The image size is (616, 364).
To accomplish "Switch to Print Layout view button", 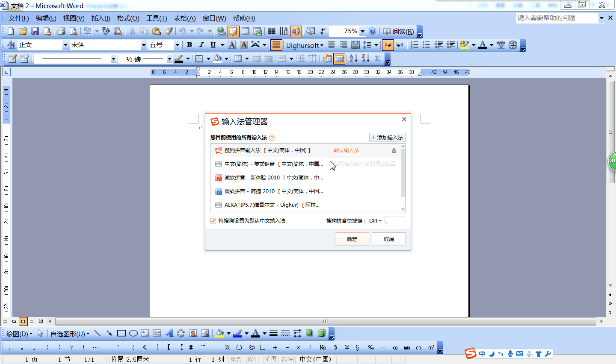I will 23,321.
